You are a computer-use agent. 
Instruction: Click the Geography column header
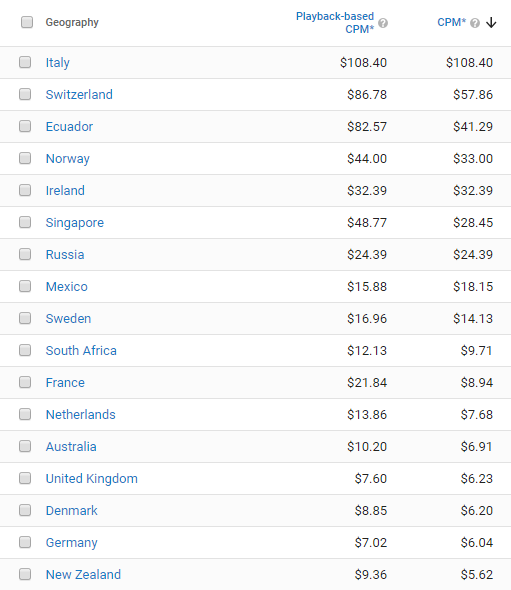[x=72, y=23]
